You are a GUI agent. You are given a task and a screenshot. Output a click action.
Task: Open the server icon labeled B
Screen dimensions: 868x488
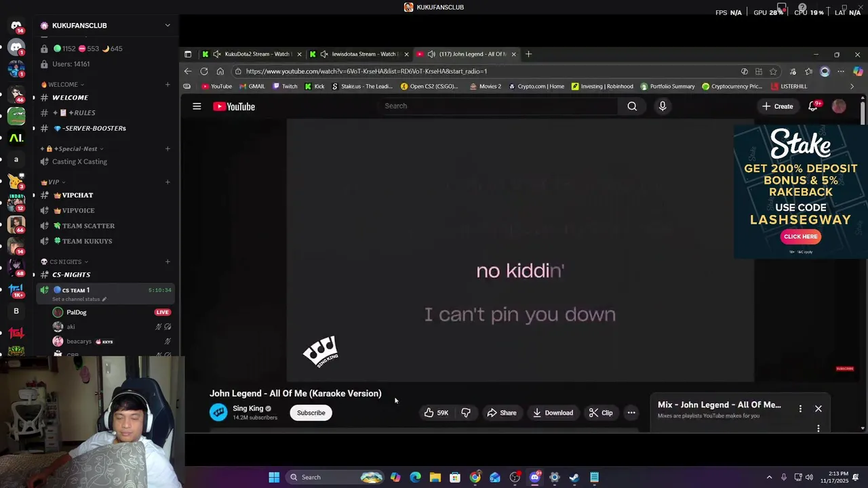[16, 311]
